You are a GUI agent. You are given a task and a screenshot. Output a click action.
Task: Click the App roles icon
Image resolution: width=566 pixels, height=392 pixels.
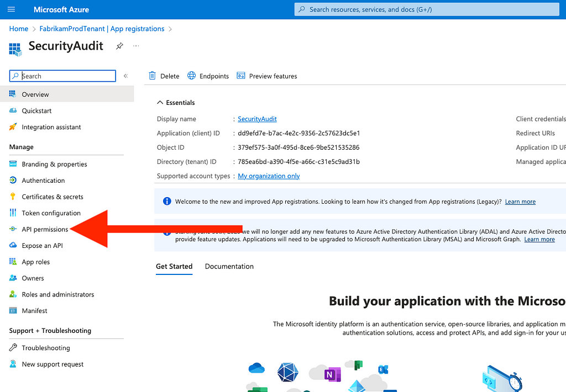click(13, 262)
